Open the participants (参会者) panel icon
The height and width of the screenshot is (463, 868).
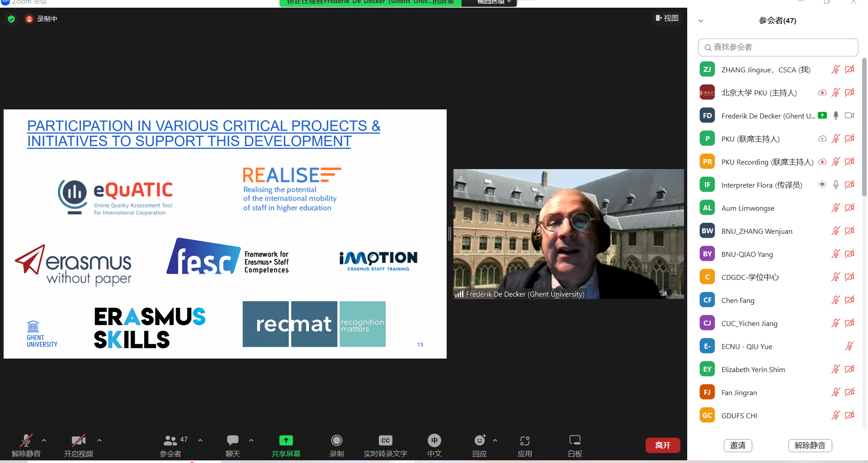[x=170, y=440]
